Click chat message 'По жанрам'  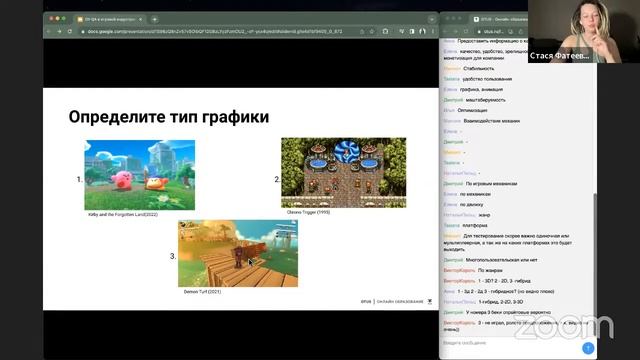490,271
